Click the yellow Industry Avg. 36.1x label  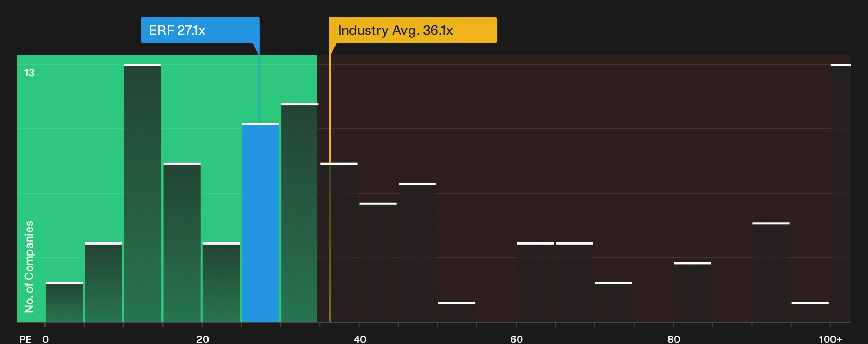point(413,30)
